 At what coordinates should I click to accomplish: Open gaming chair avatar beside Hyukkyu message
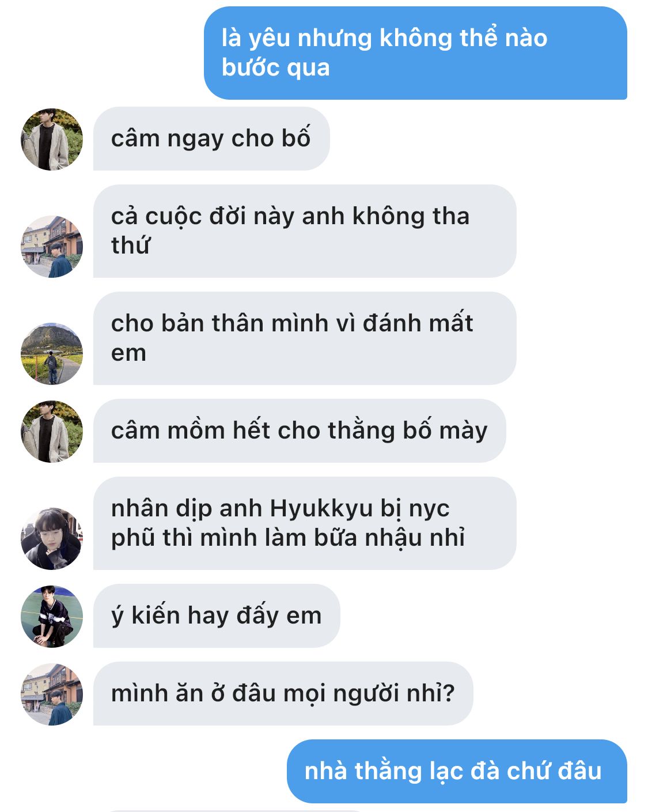(52, 538)
